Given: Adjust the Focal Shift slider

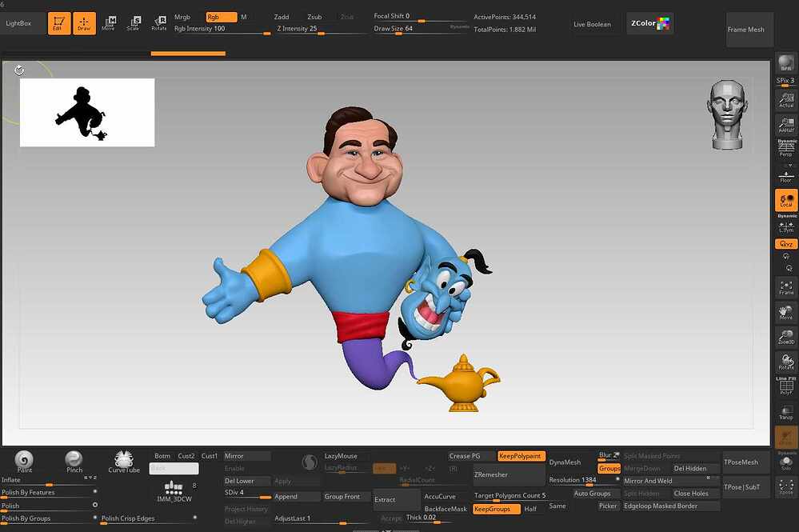Looking at the screenshot, I should (421, 17).
